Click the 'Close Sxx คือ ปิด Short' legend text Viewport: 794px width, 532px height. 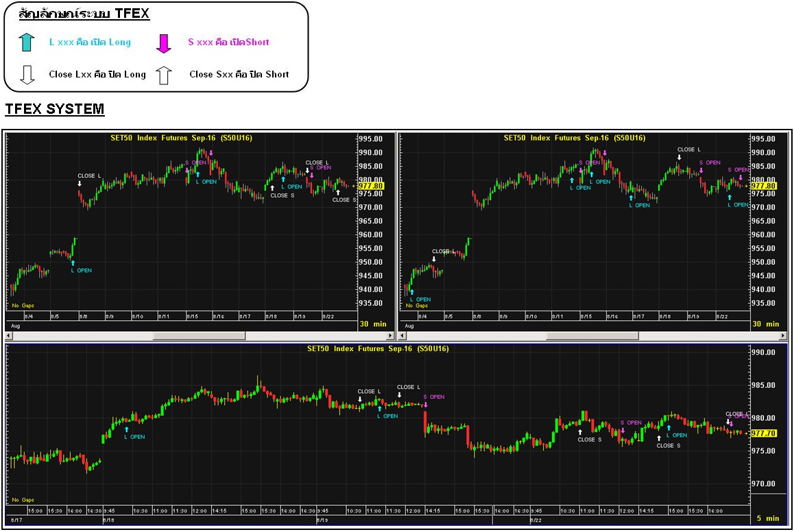239,75
